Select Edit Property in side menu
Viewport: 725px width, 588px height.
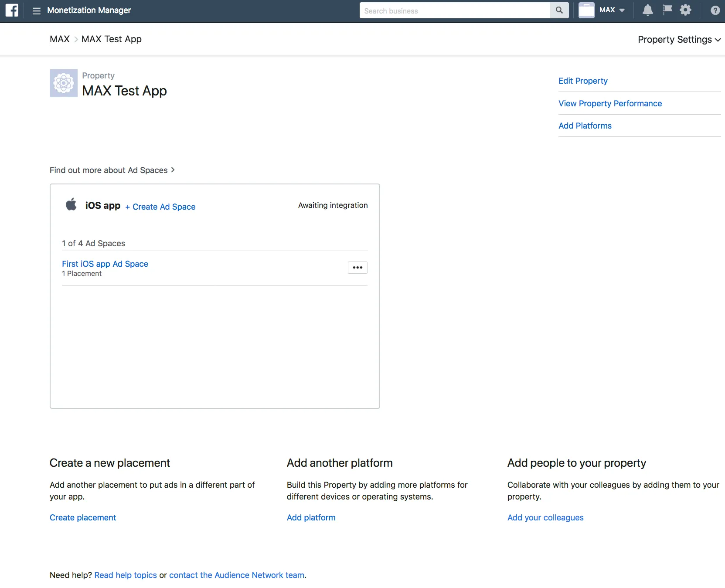click(583, 81)
